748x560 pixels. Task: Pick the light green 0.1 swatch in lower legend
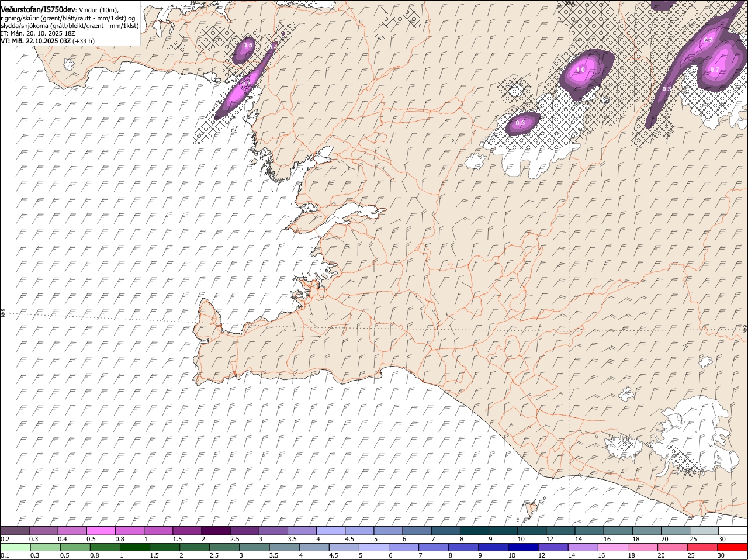tap(16, 547)
